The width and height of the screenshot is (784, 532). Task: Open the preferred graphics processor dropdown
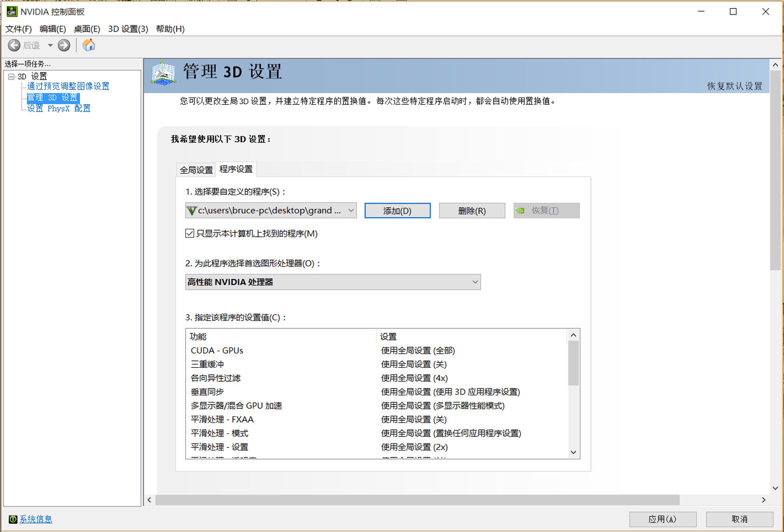point(333,282)
